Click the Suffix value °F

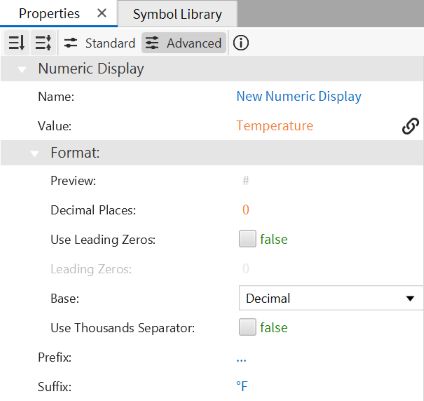pos(242,386)
